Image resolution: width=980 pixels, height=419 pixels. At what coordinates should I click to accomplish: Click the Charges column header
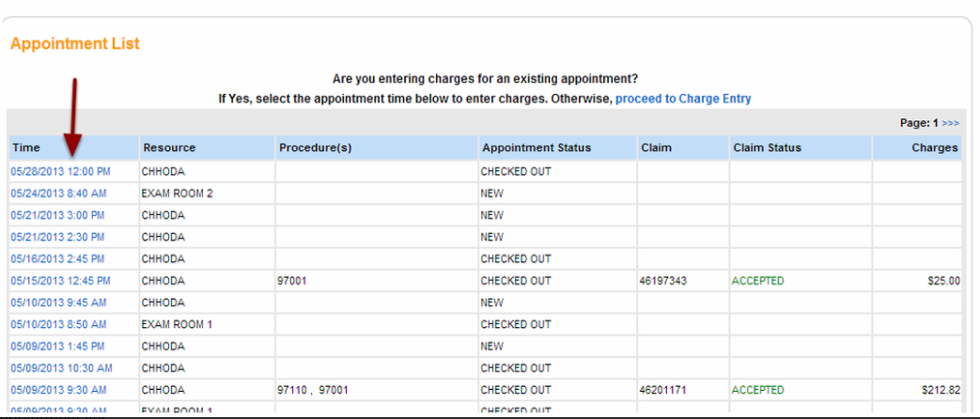coord(934,147)
